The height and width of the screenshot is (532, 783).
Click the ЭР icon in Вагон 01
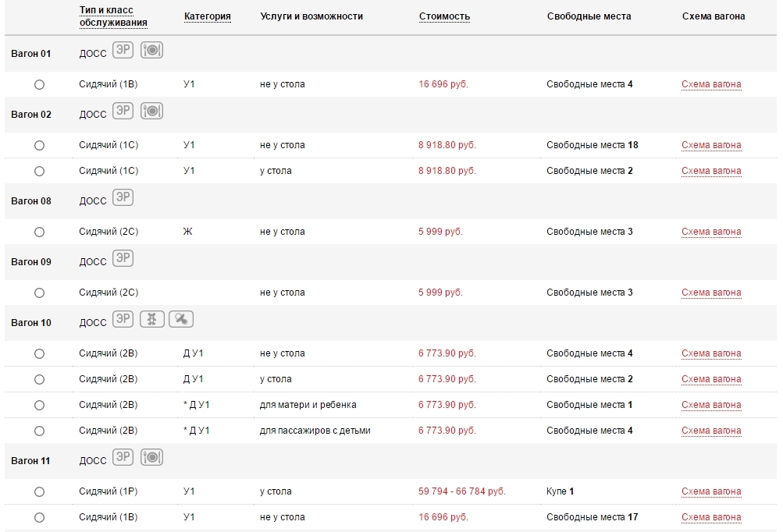tap(123, 50)
